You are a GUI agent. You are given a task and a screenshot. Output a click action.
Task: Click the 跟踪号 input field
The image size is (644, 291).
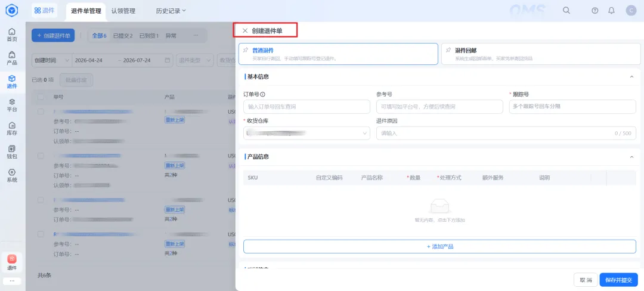tap(572, 107)
